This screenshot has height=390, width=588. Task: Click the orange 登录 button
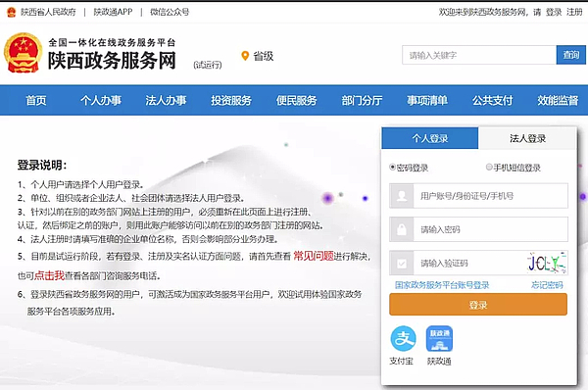click(478, 304)
